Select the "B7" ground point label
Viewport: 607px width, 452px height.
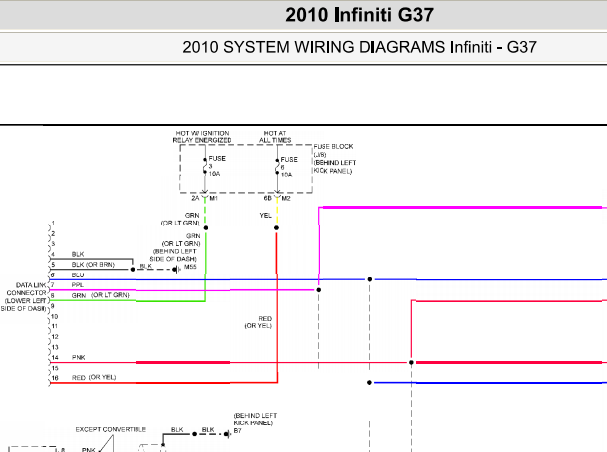pyautogui.click(x=237, y=430)
